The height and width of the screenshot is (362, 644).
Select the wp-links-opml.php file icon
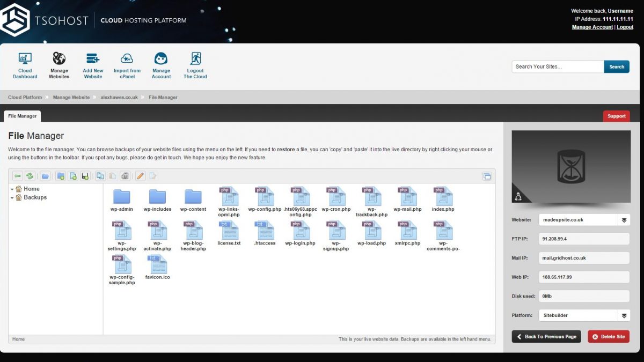click(x=229, y=196)
